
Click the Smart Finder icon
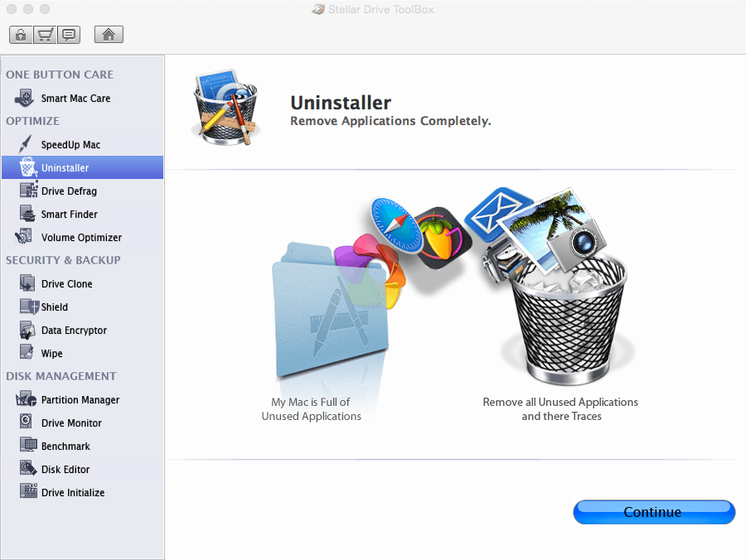(x=27, y=214)
